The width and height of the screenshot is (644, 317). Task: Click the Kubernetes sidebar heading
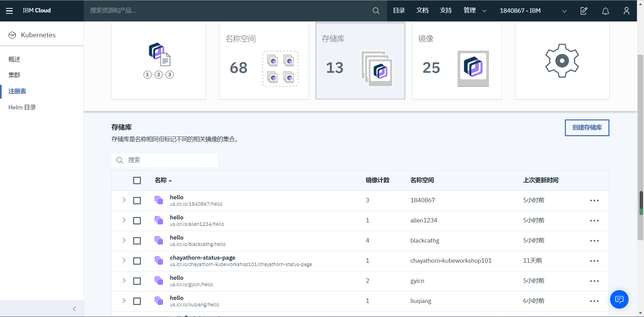(38, 35)
